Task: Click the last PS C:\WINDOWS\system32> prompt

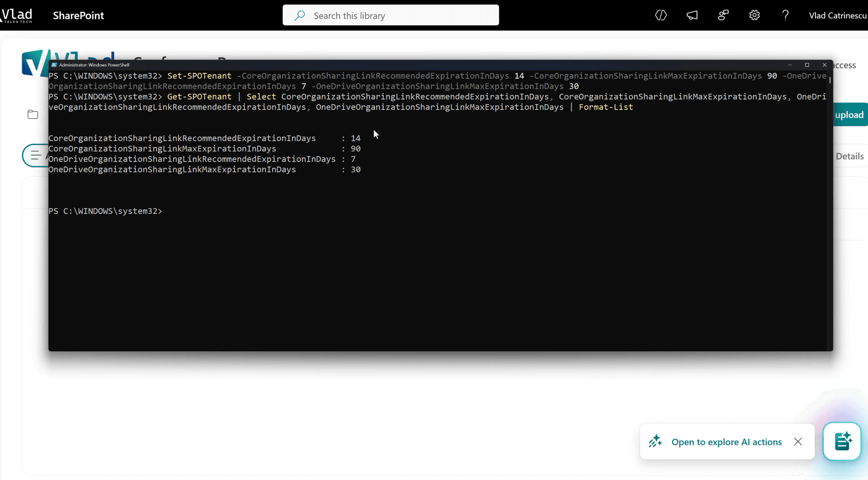Action: click(105, 211)
